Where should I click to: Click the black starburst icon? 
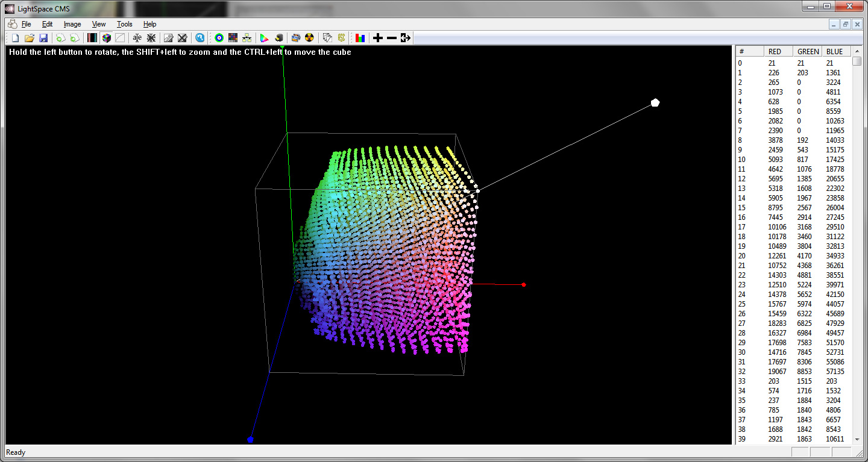[x=151, y=38]
